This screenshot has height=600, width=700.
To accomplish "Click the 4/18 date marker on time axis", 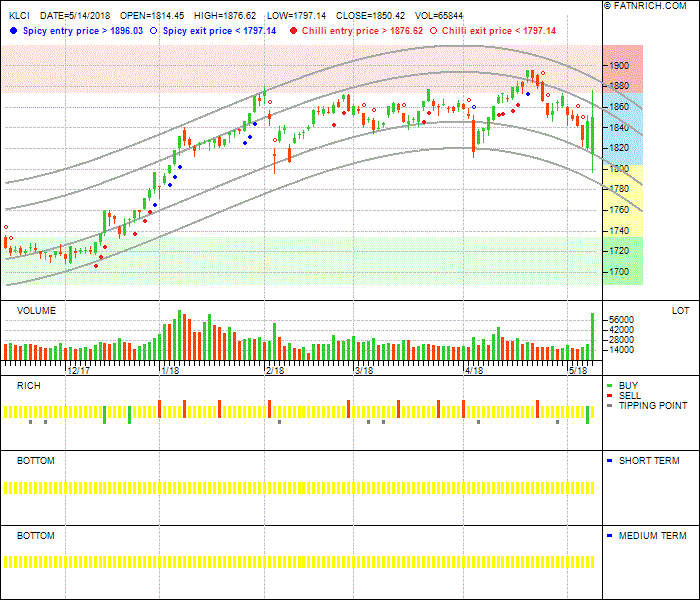I will pyautogui.click(x=474, y=370).
